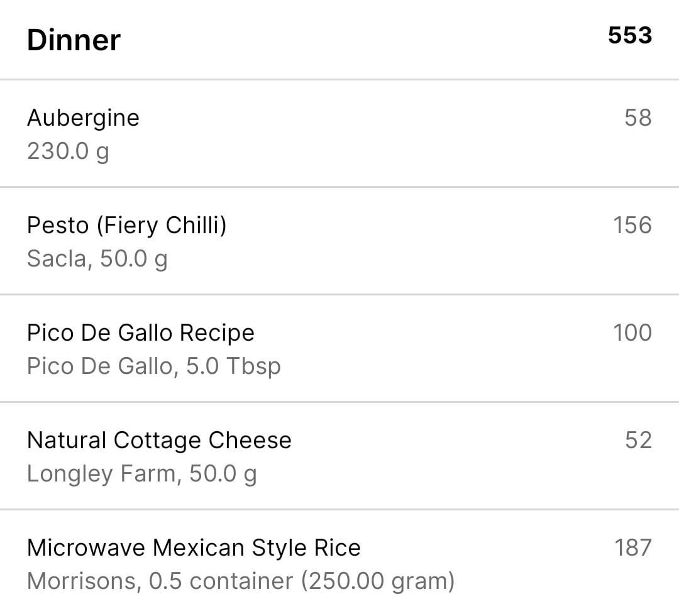Select the 100 calorie value for Pico De Gallo
The height and width of the screenshot is (616, 679).
click(x=632, y=333)
